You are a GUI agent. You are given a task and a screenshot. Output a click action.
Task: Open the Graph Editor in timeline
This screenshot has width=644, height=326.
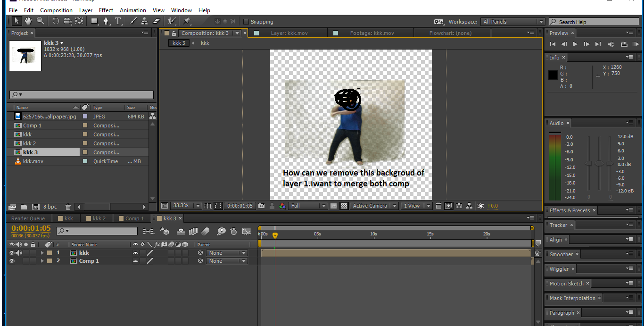coord(246,231)
